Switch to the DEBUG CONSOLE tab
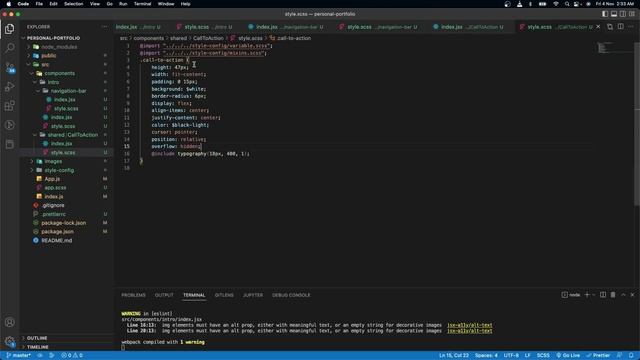 pyautogui.click(x=291, y=295)
